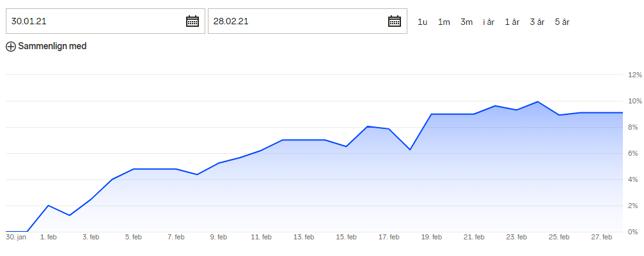Click the 9. feb axis label
Screen dimensions: 644x256
(x=219, y=237)
